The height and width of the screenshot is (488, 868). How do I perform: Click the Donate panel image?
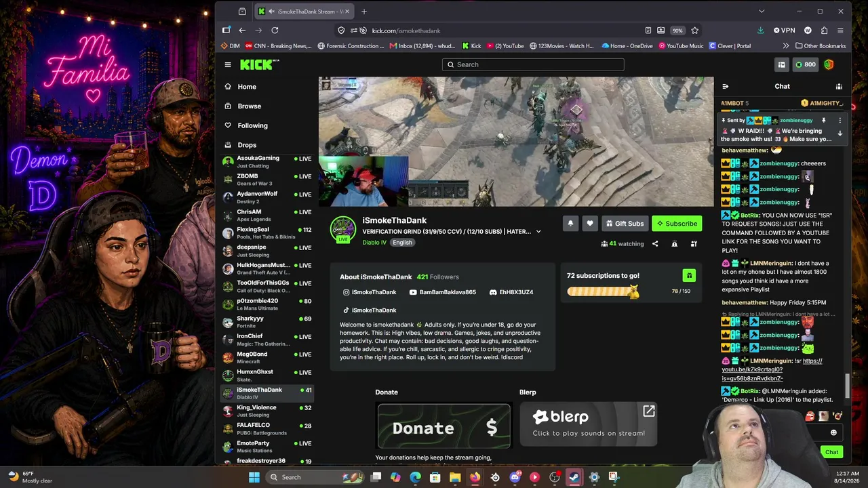444,426
